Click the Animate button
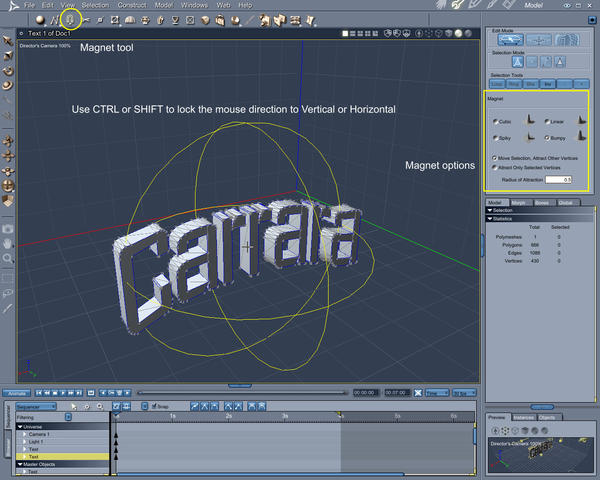This screenshot has height=480, width=600. [x=17, y=392]
